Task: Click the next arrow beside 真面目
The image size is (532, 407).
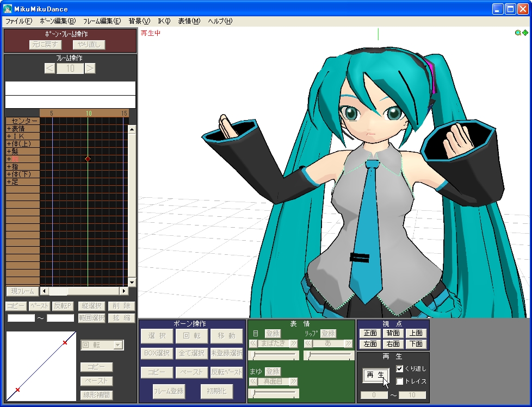Action: click(x=294, y=381)
